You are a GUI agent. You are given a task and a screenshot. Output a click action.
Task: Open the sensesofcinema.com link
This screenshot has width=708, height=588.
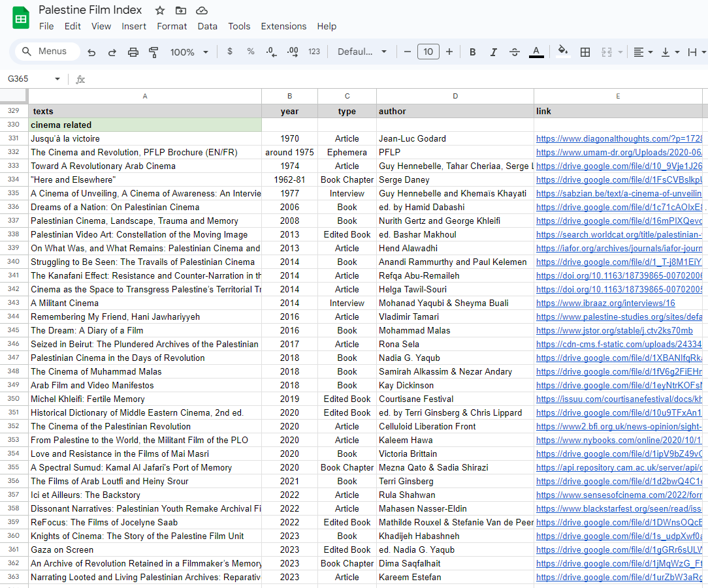pyautogui.click(x=619, y=495)
